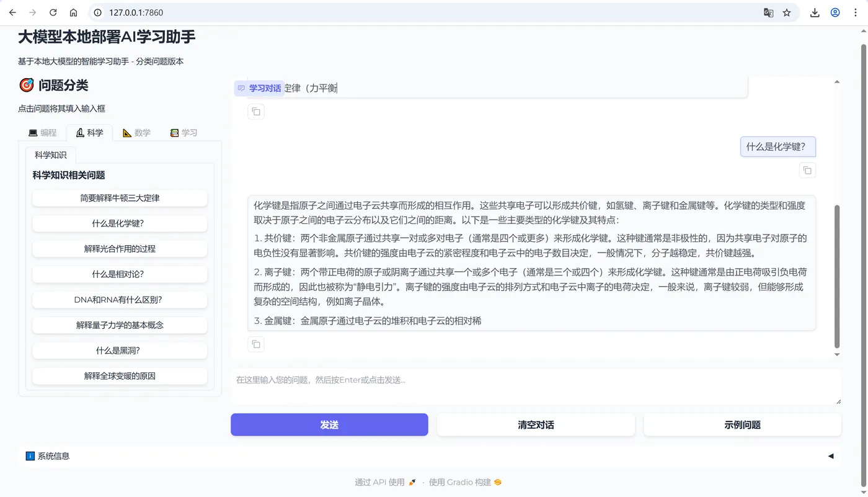Clear the chat with 清空对话
The height and width of the screenshot is (497, 868).
click(x=536, y=424)
